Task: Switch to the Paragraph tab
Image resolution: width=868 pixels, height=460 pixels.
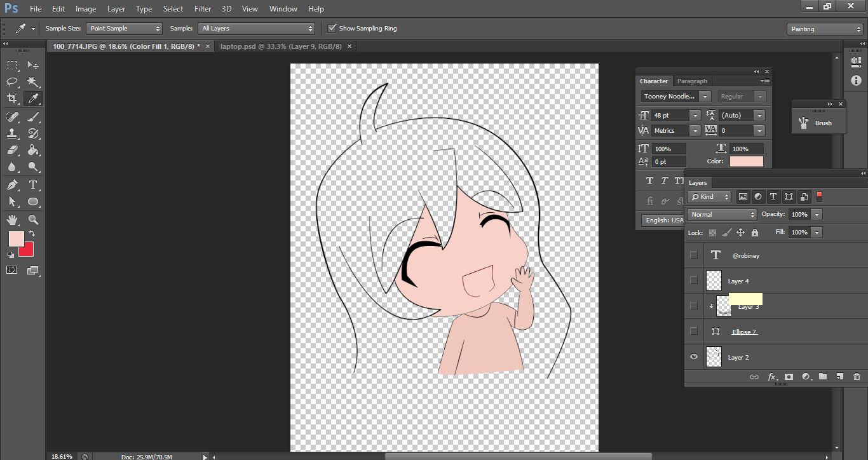Action: coord(692,81)
